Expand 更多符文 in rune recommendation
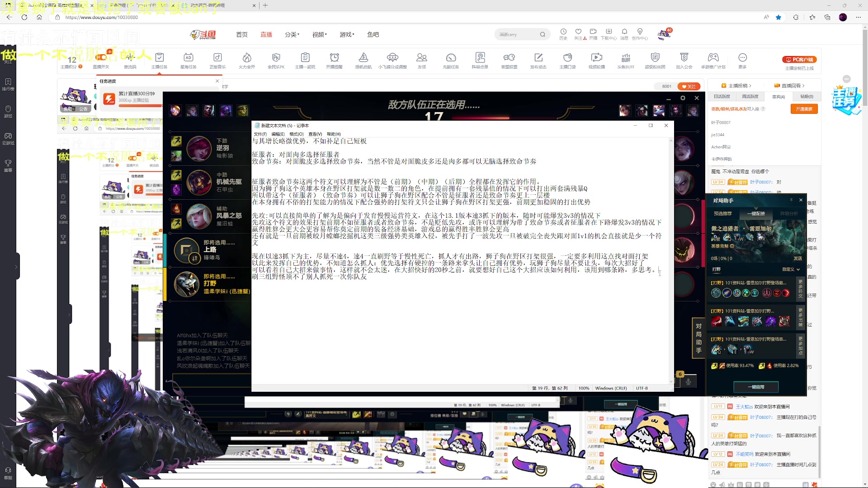 tap(800, 288)
